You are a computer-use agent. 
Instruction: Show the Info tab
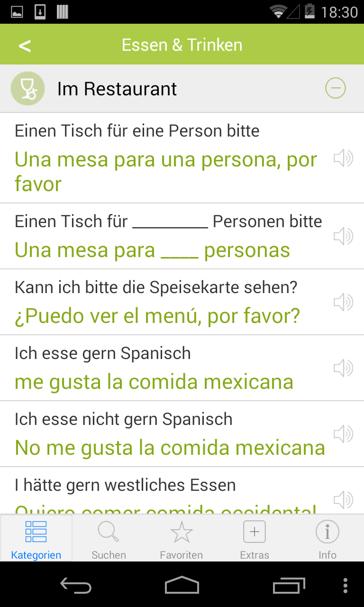[328, 538]
